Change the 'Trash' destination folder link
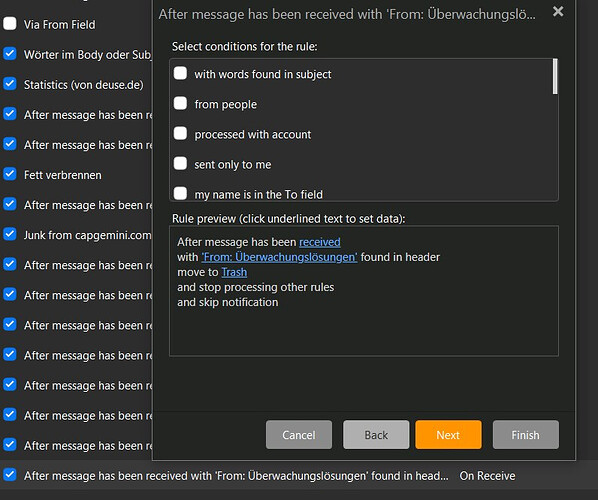Image resolution: width=598 pixels, height=500 pixels. (234, 272)
